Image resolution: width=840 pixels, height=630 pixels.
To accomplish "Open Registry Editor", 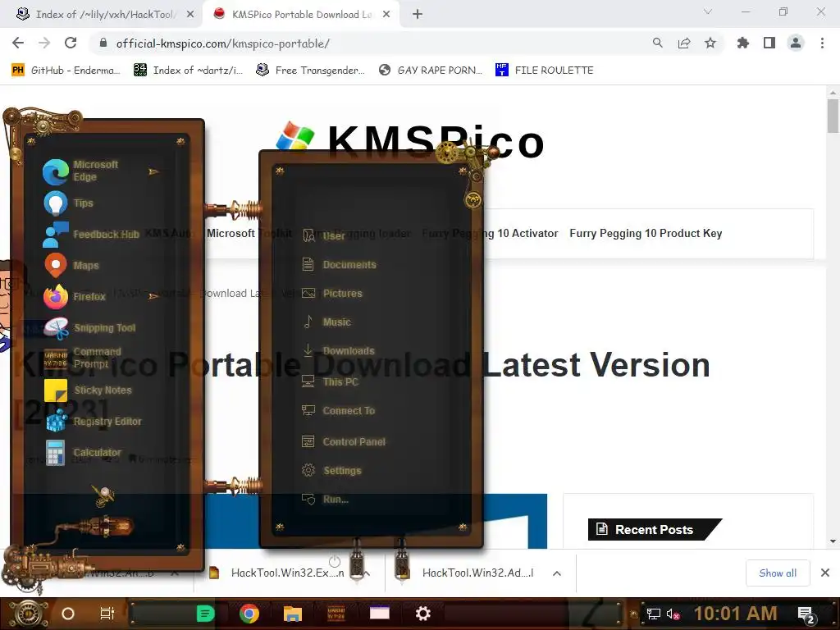I will click(x=92, y=421).
